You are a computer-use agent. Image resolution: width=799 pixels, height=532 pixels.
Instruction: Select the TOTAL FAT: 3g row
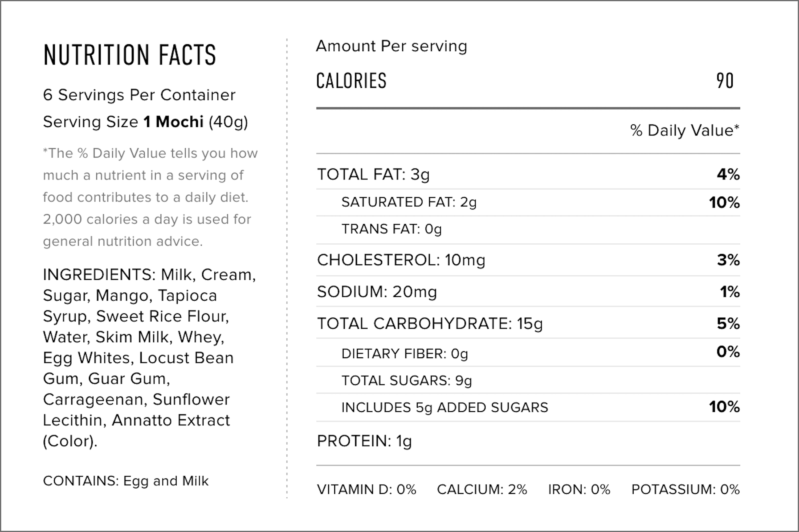tap(528, 174)
